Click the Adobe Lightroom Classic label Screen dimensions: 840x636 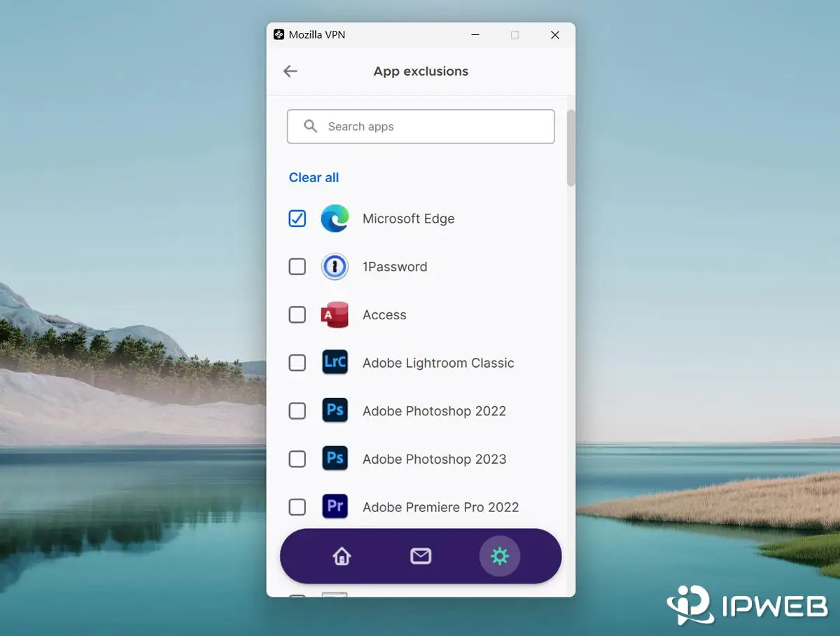pos(438,363)
